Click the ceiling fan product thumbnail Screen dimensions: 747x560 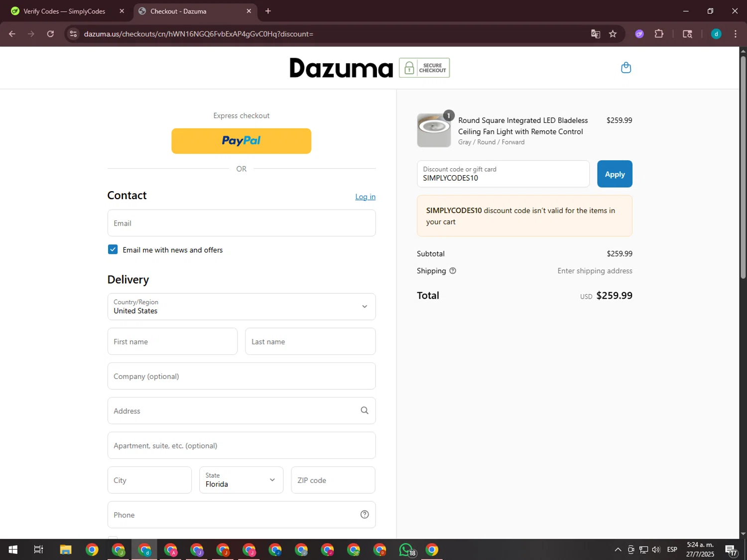[x=434, y=130]
